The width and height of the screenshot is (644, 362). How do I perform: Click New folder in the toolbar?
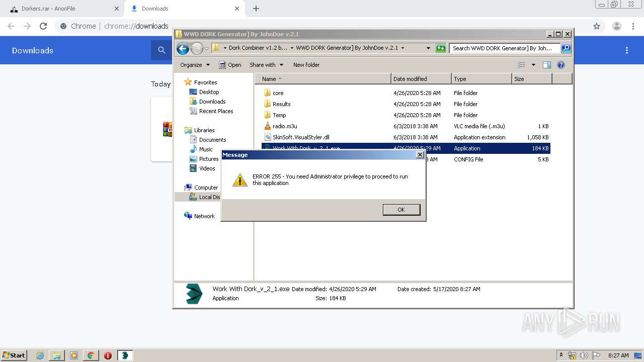pos(306,65)
